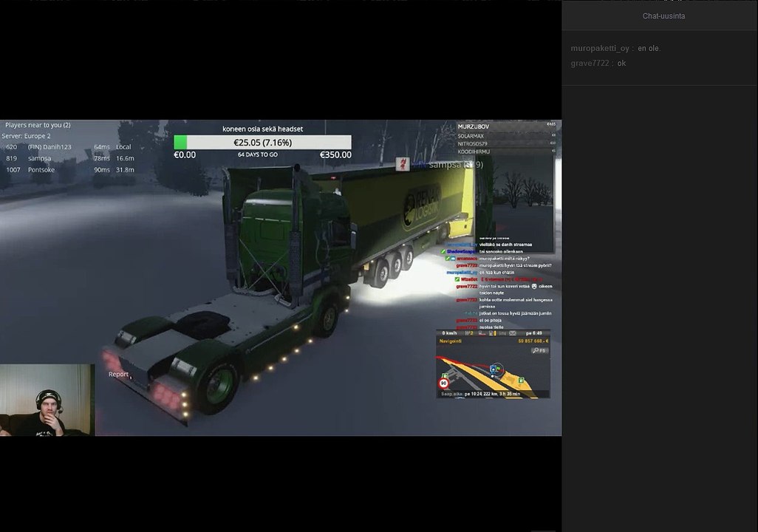Select the 'en ole.' chat message
Screen dimensions: 758x532
(649, 48)
